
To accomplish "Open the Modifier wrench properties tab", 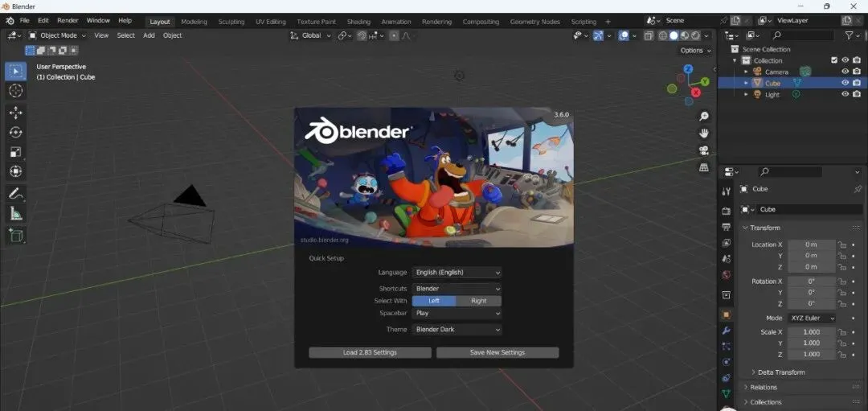I will (x=727, y=330).
